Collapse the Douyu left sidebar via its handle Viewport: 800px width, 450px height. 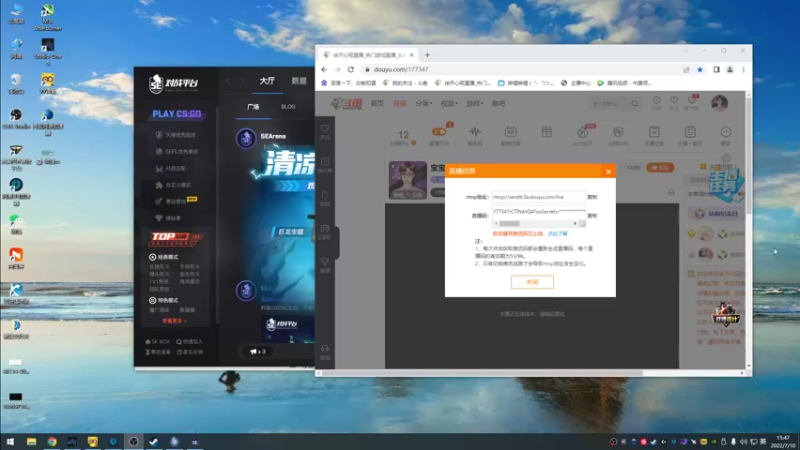pyautogui.click(x=337, y=242)
